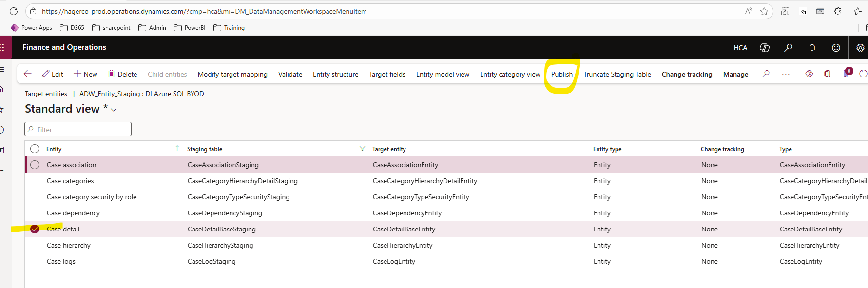Viewport: 868px width, 288px height.
Task: Open the site information lock icon
Action: click(x=33, y=11)
